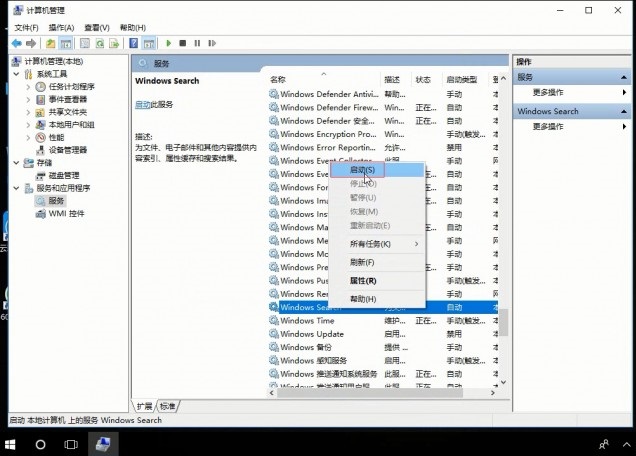This screenshot has width=636, height=456.
Task: Select Windows Time service row
Action: coord(382,320)
